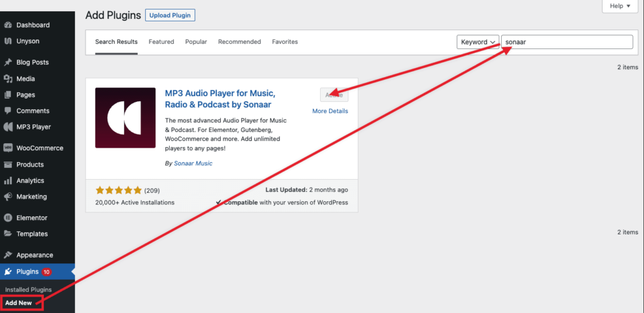
Task: Expand the Help dropdown tab
Action: (x=619, y=6)
